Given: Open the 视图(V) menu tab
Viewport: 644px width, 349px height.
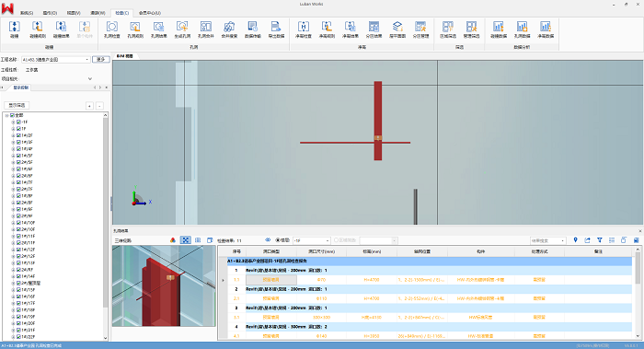Looking at the screenshot, I should click(74, 13).
